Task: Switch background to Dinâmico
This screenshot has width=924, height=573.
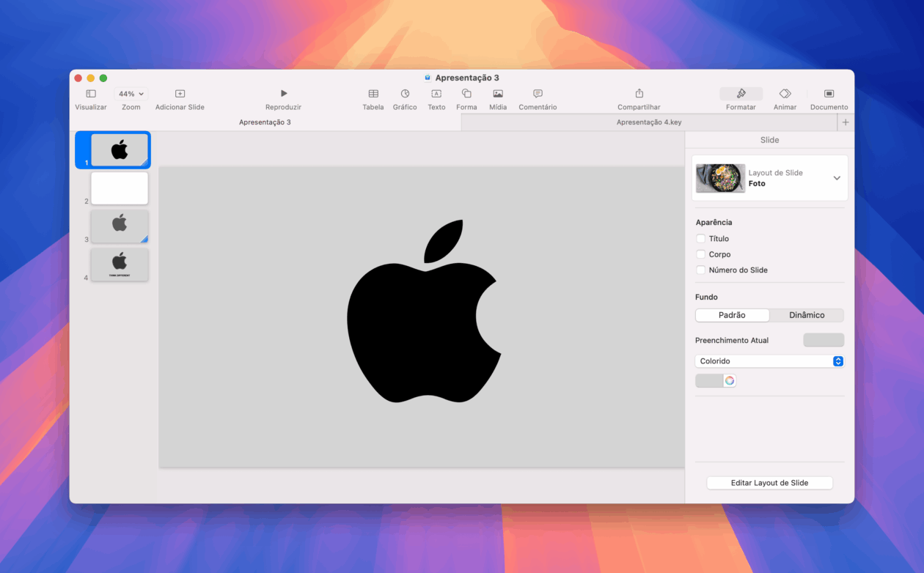Action: tap(807, 315)
